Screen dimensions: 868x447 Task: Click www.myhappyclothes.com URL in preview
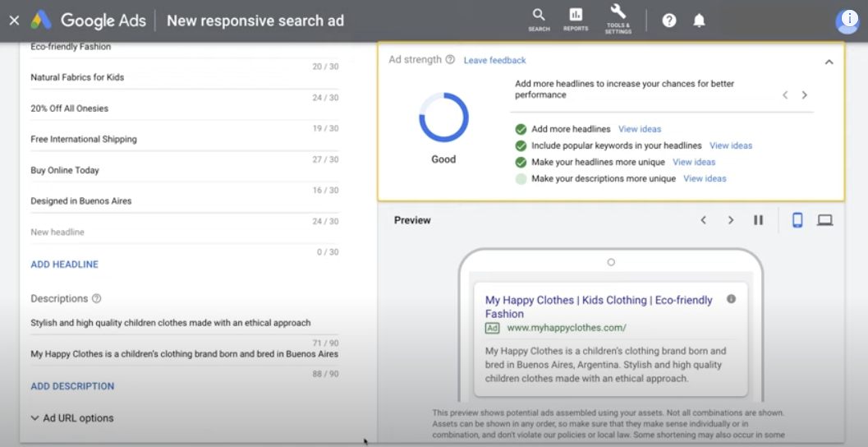[x=567, y=328]
